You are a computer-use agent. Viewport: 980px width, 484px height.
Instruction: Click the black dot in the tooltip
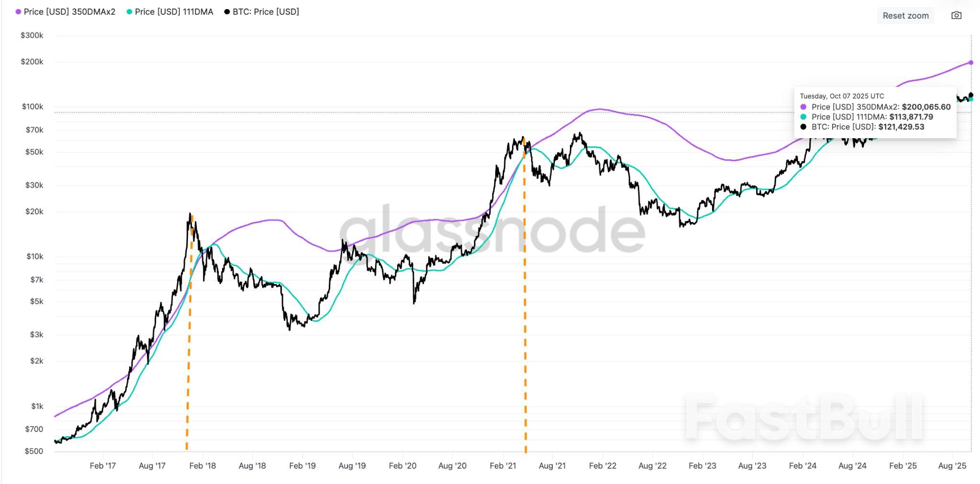click(x=803, y=127)
